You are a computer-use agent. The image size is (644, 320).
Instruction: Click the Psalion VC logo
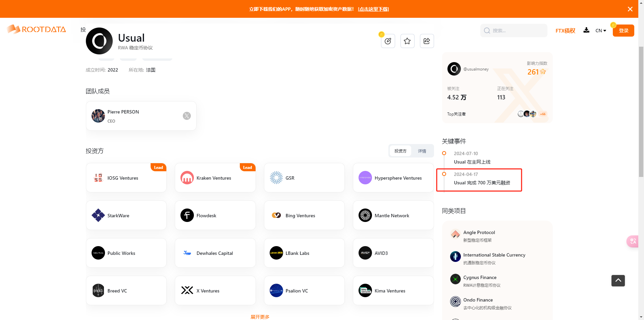click(x=276, y=290)
